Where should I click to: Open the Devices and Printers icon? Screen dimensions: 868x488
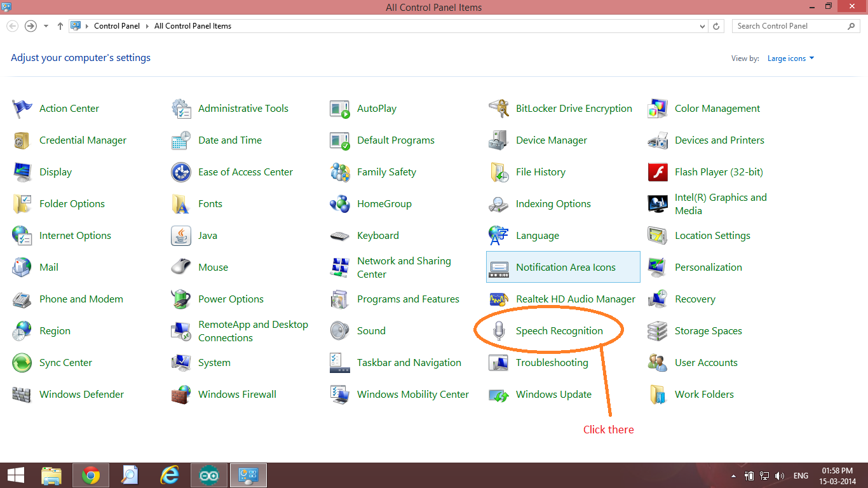coord(658,140)
